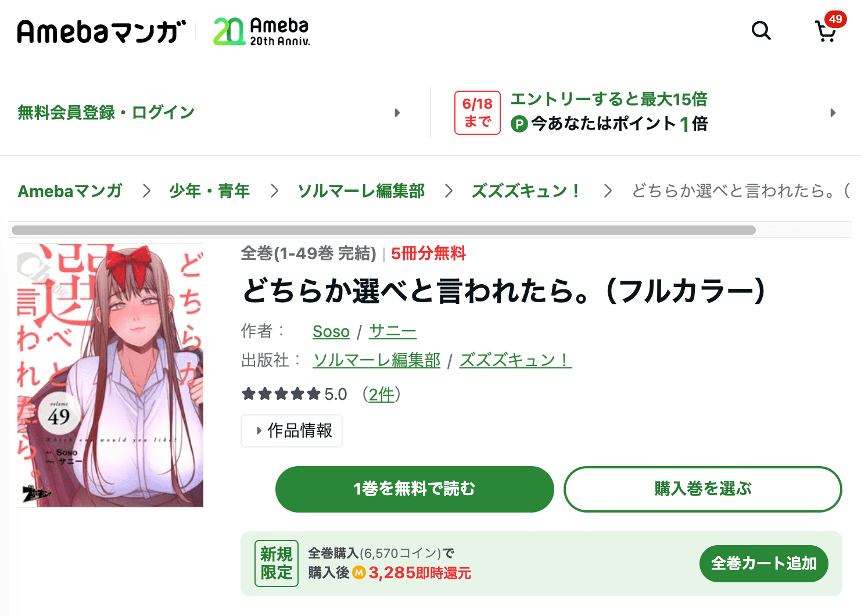Open the volume 49 cover thumbnail

110,375
